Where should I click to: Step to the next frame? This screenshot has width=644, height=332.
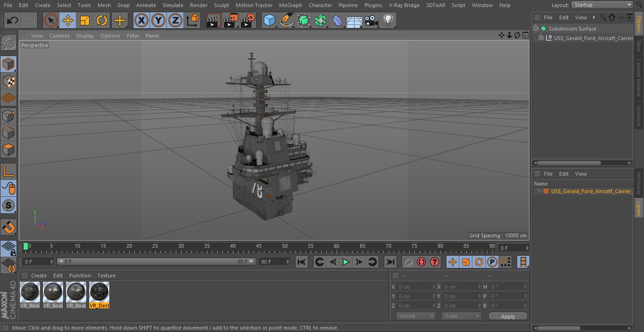click(359, 262)
